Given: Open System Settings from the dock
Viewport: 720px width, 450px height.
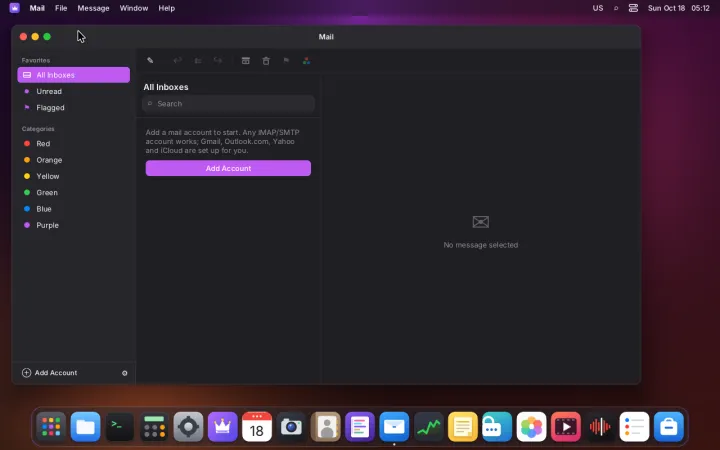Looking at the screenshot, I should [188, 427].
